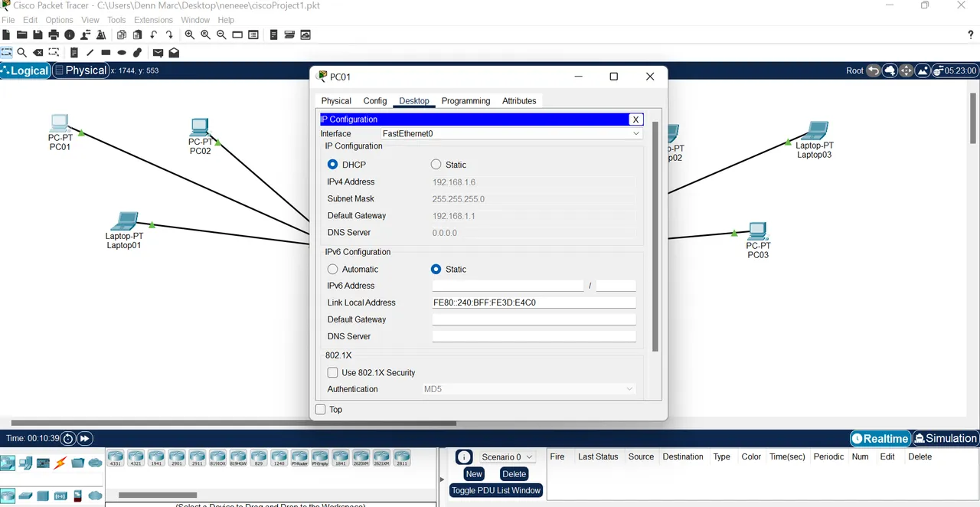Click the Open file folder icon

click(x=21, y=34)
